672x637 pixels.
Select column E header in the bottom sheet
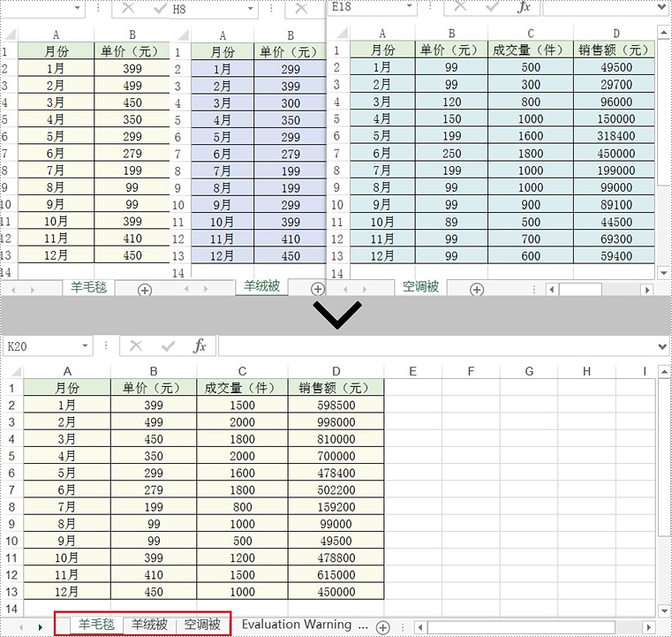412,371
